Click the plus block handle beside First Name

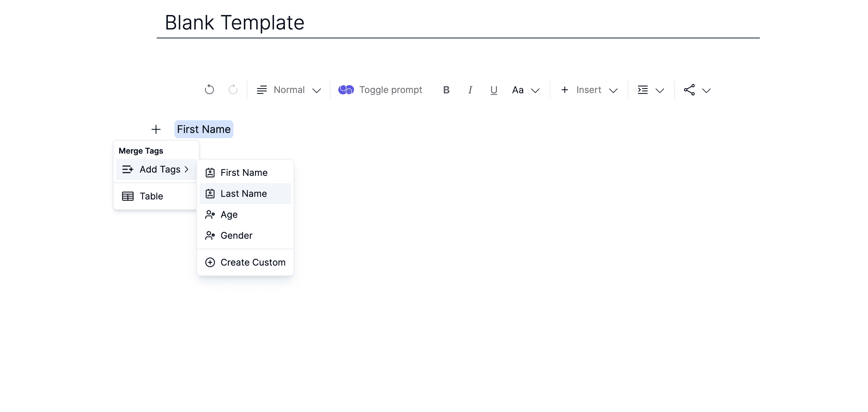coord(156,129)
